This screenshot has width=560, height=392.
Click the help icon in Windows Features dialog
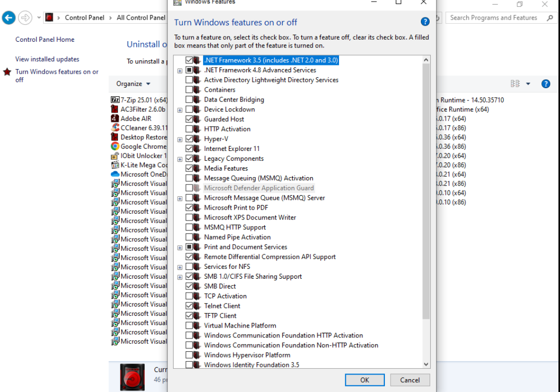coord(425,22)
